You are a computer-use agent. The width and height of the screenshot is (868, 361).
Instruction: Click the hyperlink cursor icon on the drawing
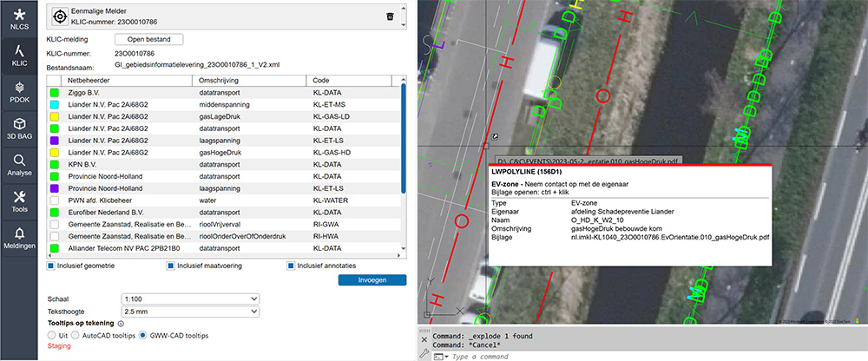point(496,135)
